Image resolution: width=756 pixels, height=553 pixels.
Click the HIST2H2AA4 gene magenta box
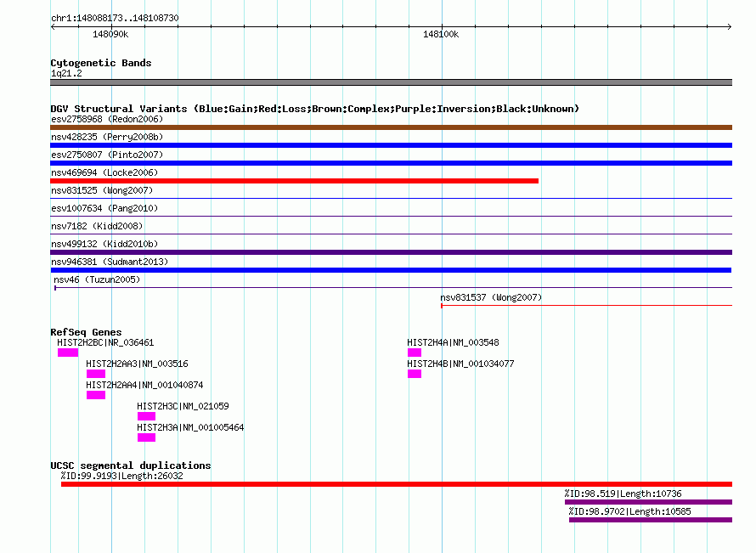click(x=96, y=395)
